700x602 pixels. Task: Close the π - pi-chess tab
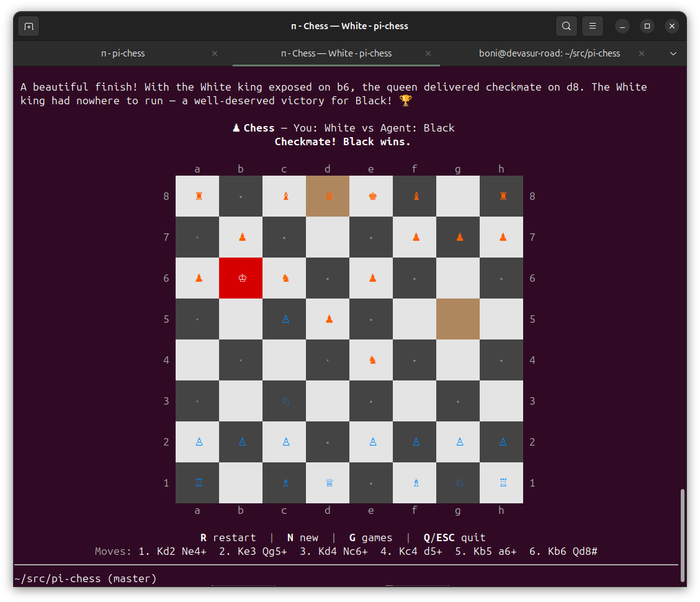coord(215,53)
